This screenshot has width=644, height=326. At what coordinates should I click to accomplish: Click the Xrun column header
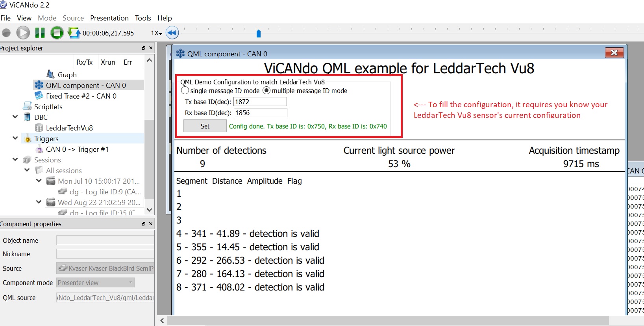click(108, 62)
